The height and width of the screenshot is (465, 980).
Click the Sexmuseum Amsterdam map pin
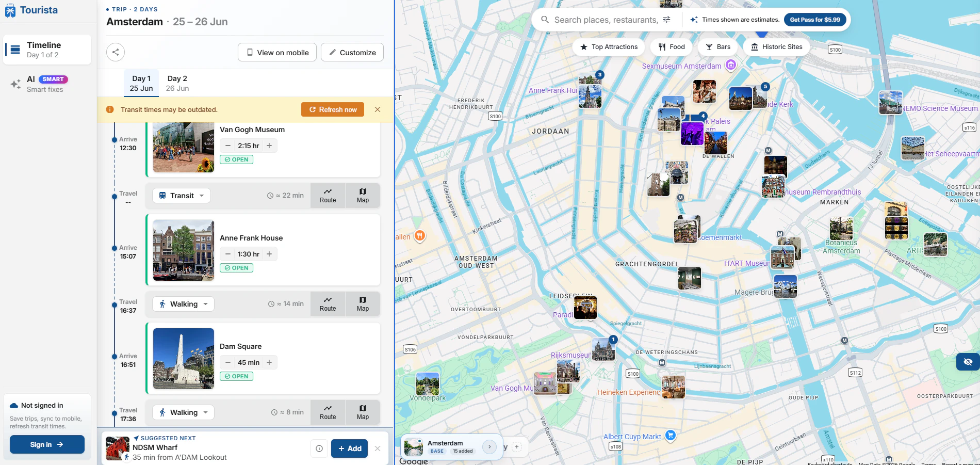tap(731, 65)
